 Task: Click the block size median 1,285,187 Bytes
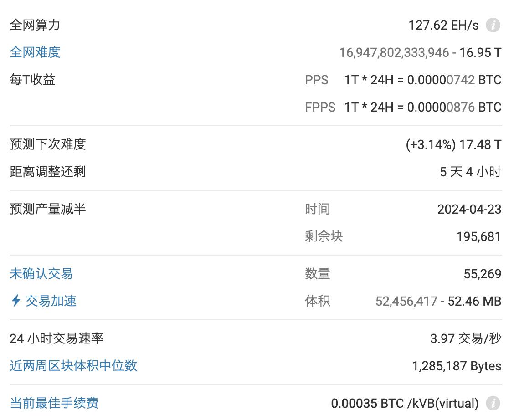coord(457,366)
